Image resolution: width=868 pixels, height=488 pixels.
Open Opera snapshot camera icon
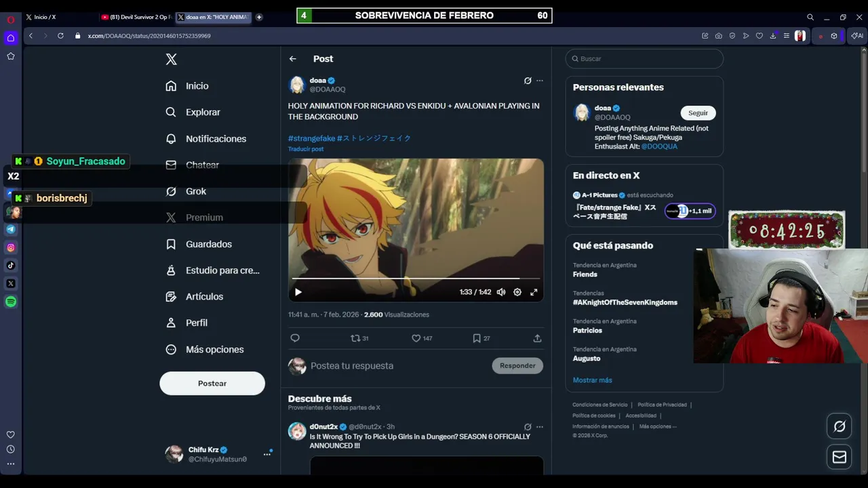tap(719, 36)
